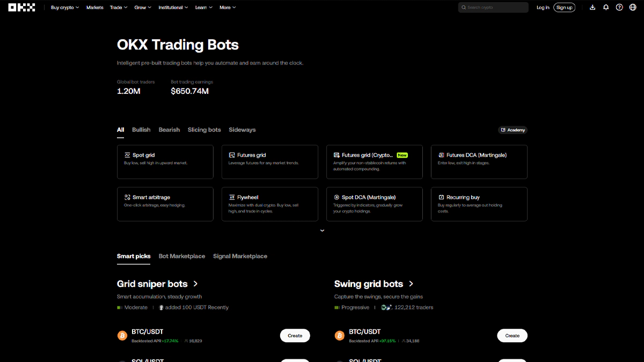This screenshot has width=644, height=362.
Task: Open help question mark icon
Action: (619, 8)
